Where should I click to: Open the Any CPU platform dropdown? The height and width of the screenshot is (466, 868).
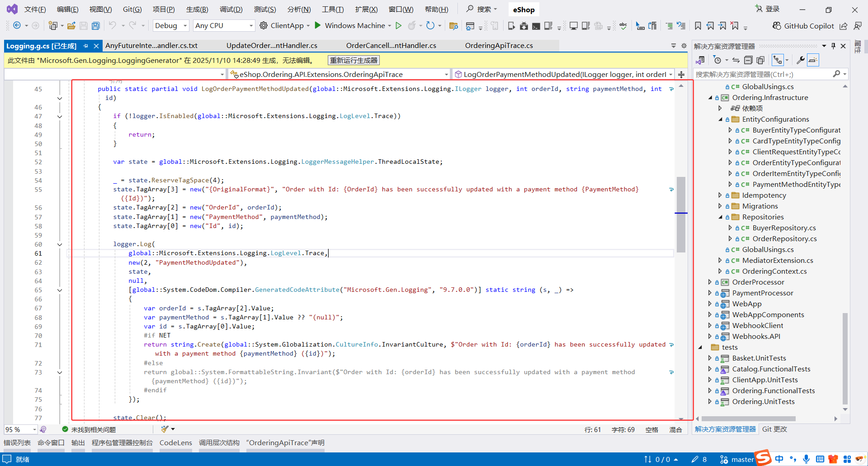coord(224,26)
